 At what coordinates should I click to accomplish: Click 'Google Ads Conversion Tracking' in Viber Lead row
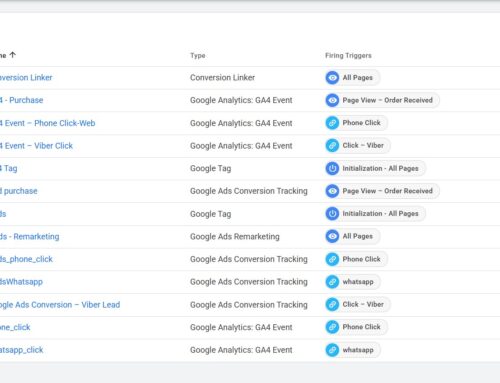(249, 305)
